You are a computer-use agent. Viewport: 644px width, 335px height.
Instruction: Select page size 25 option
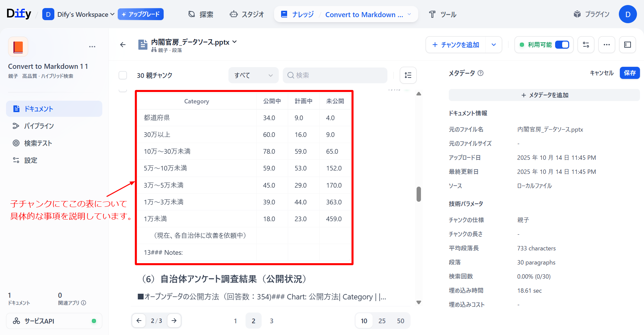click(382, 321)
